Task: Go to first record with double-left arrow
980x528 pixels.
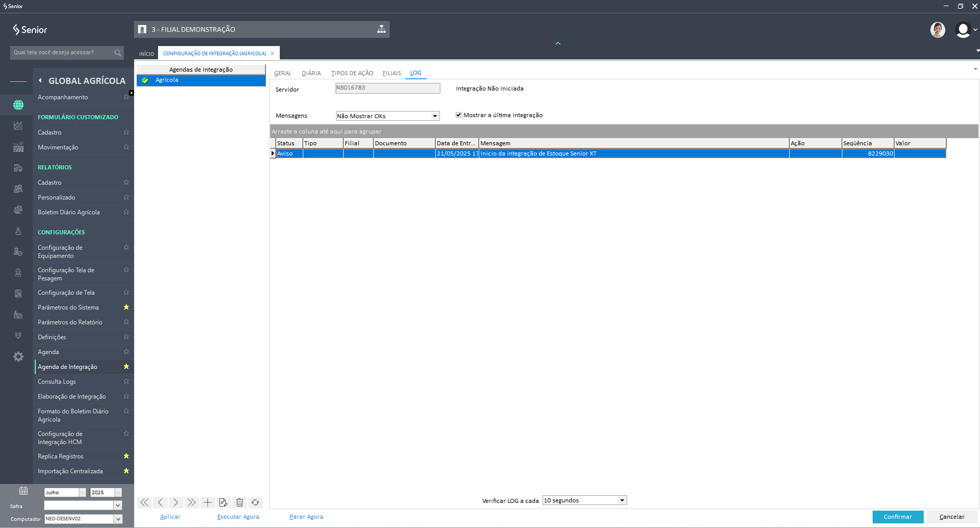Action: [145, 502]
